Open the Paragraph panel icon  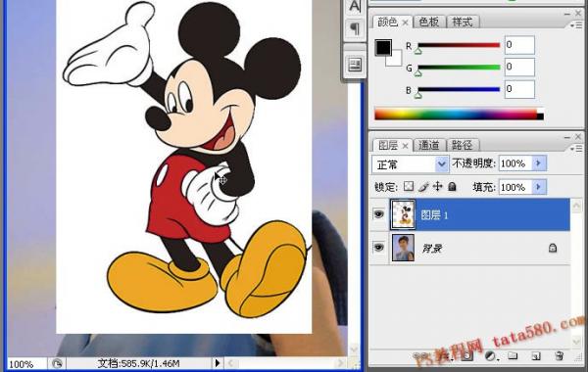(x=355, y=28)
